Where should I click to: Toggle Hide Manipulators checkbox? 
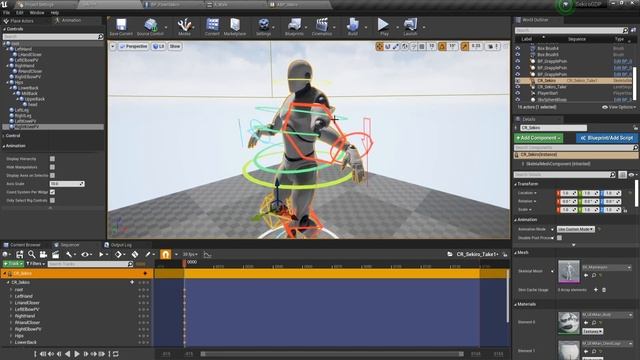point(52,167)
